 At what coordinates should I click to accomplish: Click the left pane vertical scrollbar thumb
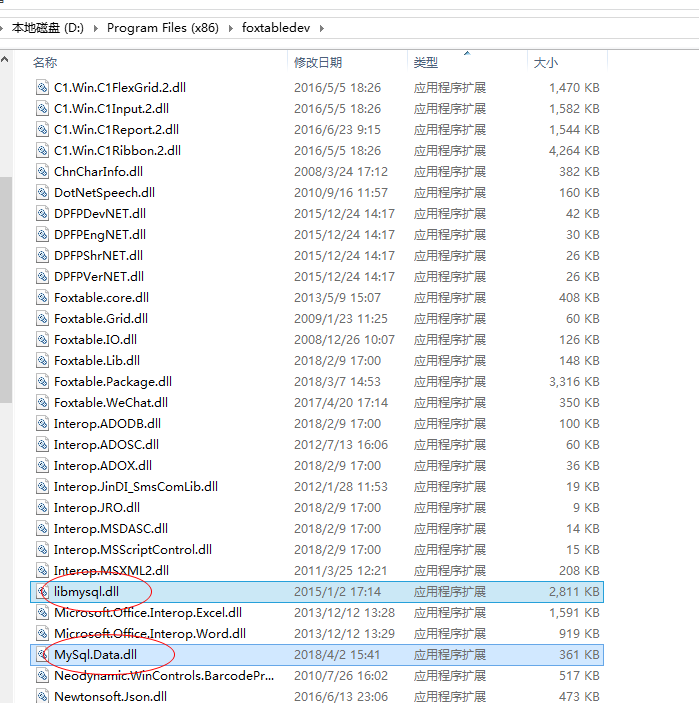(5, 290)
